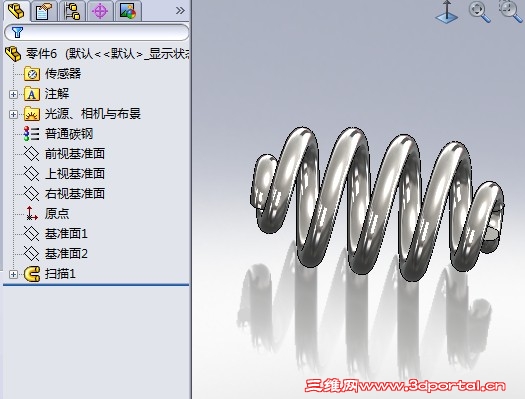Click the 前视基准面 plane icon
The image size is (525, 399).
(x=32, y=154)
